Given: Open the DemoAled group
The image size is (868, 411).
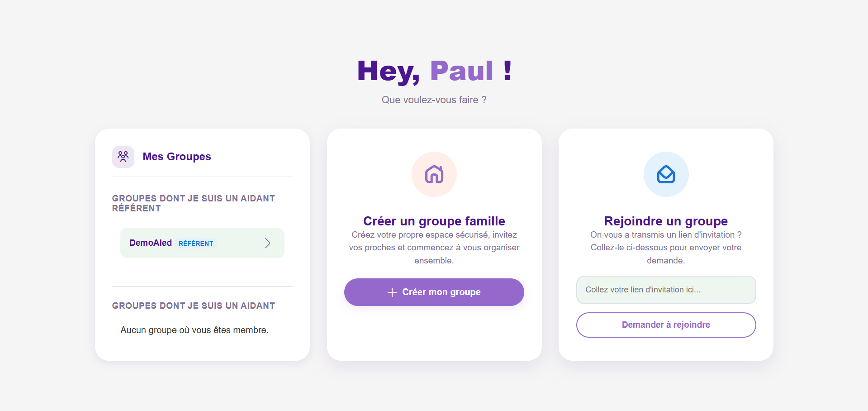Looking at the screenshot, I should pyautogui.click(x=151, y=243).
